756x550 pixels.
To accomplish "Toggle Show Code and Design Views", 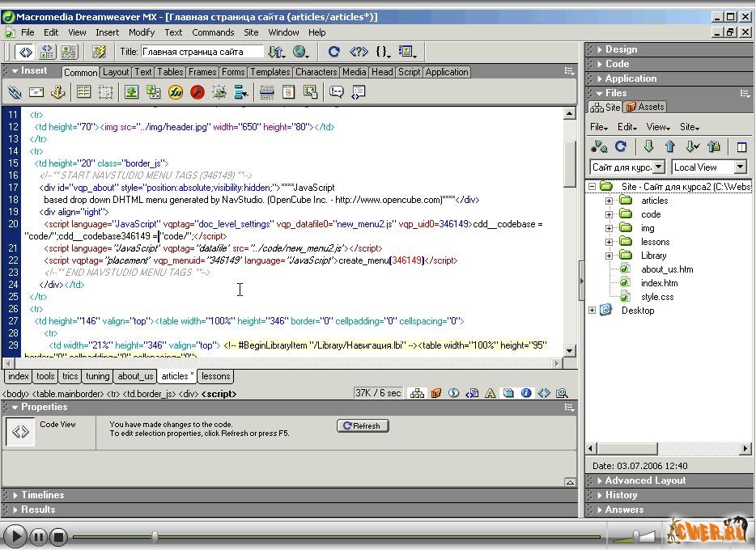I will click(x=47, y=52).
